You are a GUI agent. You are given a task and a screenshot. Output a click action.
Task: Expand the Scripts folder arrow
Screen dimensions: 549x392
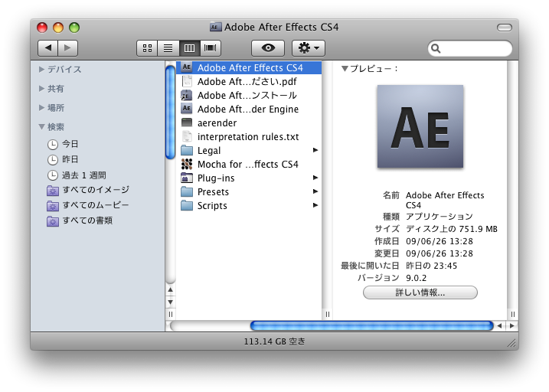(315, 205)
